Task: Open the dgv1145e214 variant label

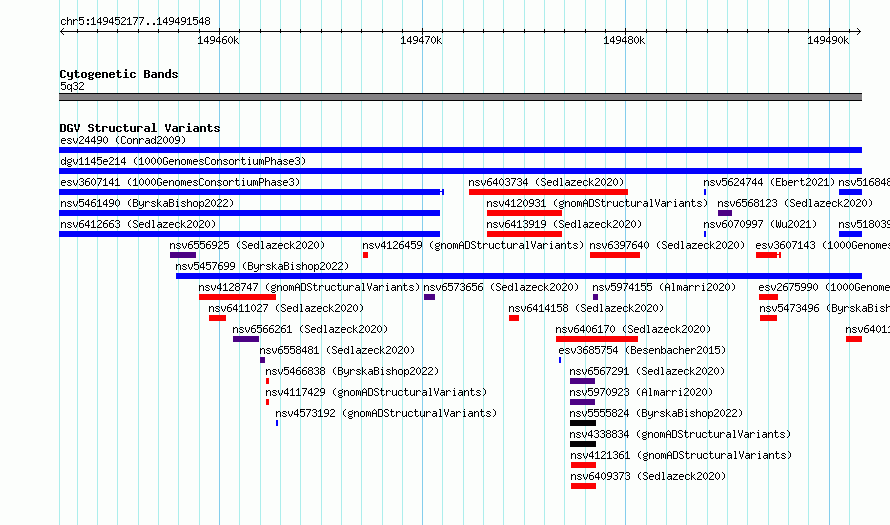Action: 183,161
